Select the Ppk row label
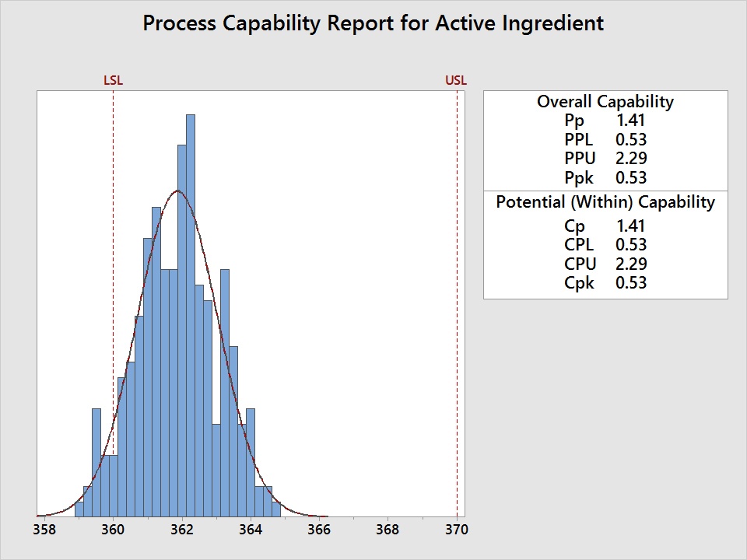 [x=578, y=177]
